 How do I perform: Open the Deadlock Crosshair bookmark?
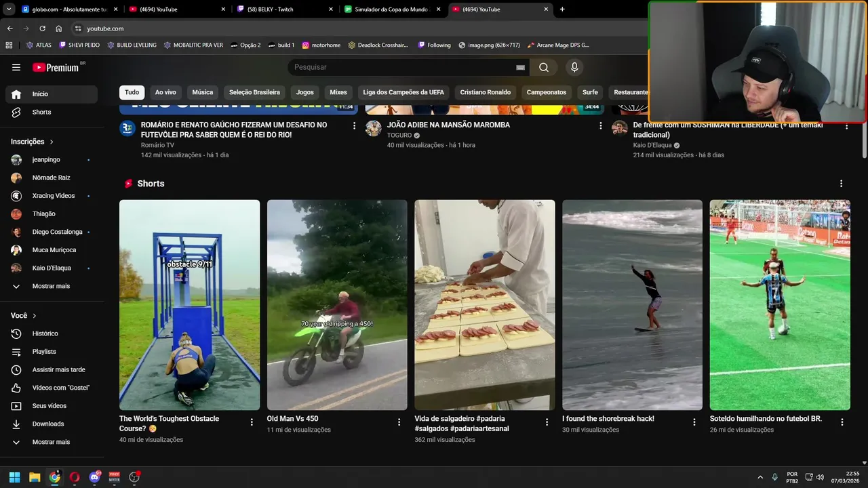click(378, 45)
